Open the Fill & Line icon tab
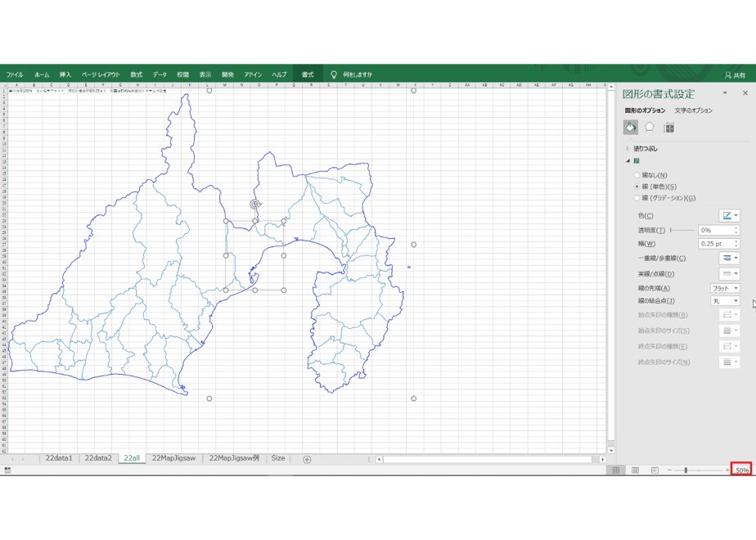This screenshot has height=540, width=756. (x=631, y=128)
